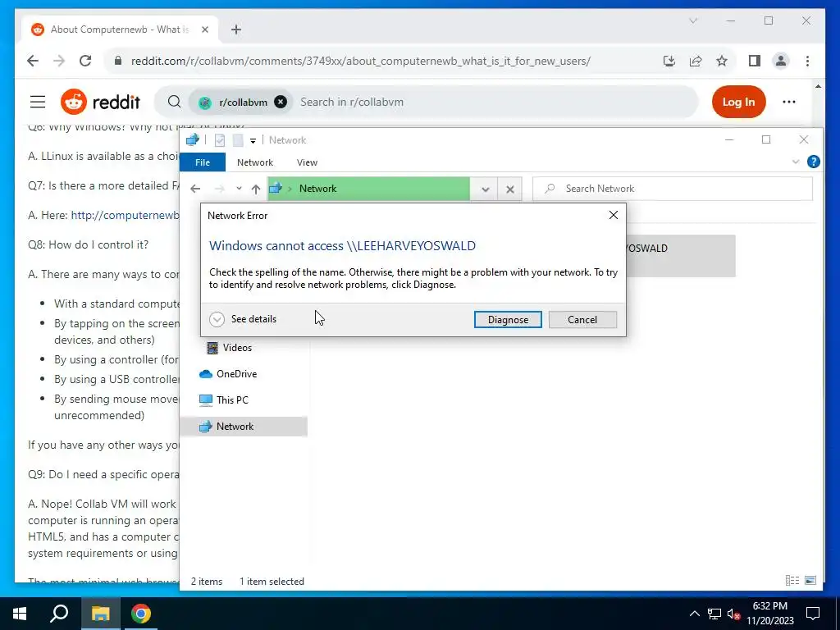Click Reddit Log In button

pos(738,102)
